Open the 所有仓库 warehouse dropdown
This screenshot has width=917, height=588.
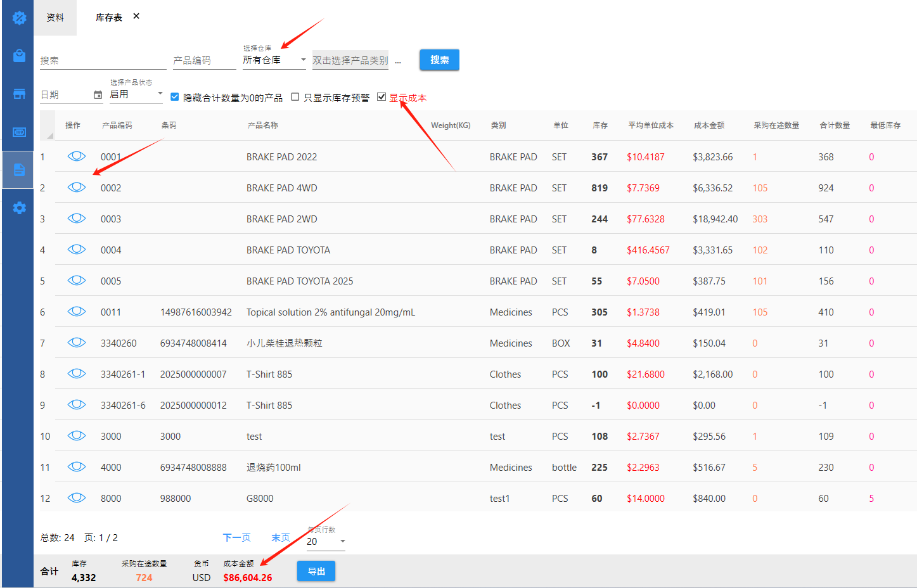[x=274, y=60]
